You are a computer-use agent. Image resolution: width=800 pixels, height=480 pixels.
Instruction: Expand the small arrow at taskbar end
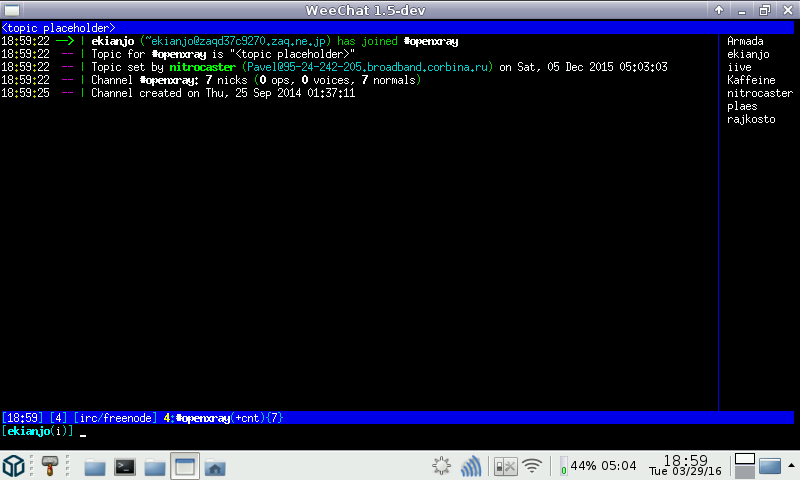point(791,465)
